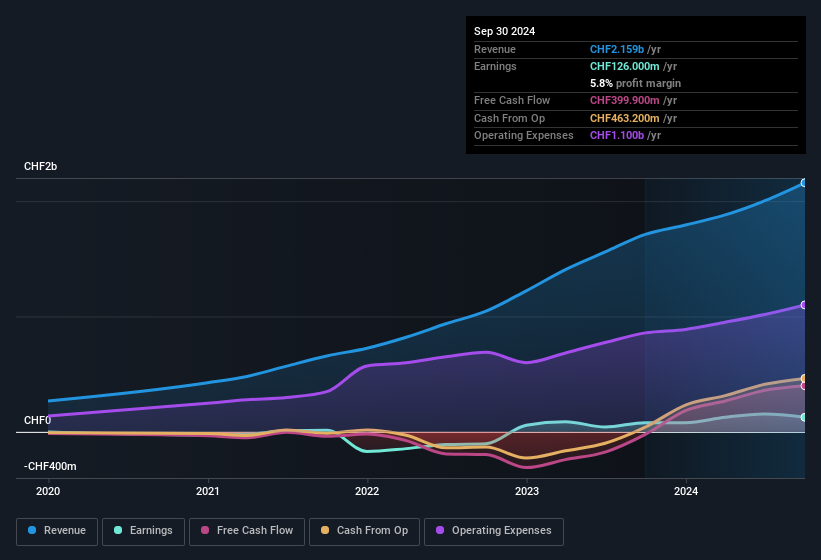
Task: Click the 2021 x-axis label
Action: click(208, 491)
